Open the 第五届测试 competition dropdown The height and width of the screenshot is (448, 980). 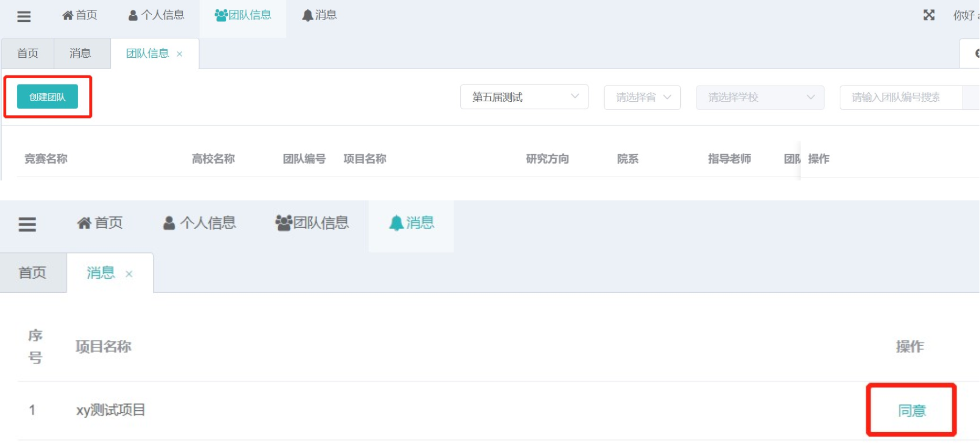click(524, 97)
